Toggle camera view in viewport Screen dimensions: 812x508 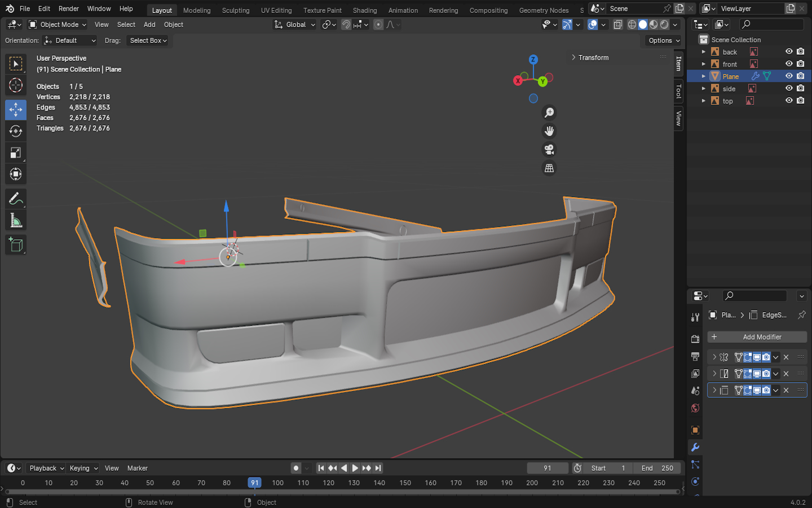point(549,150)
